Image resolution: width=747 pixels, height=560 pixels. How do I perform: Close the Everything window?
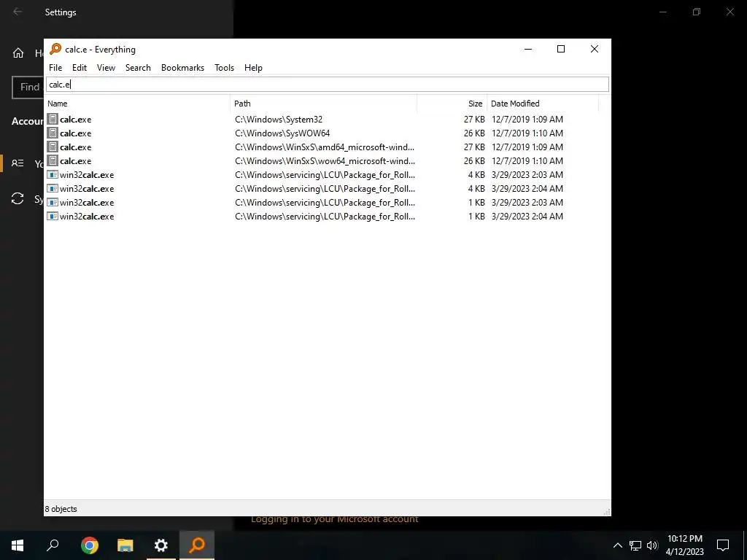tap(594, 49)
